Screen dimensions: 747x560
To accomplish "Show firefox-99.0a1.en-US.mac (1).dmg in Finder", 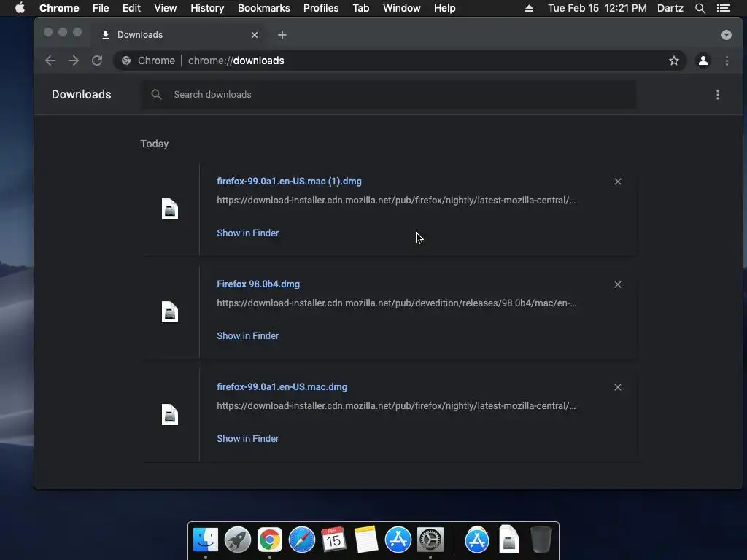I will tap(248, 233).
